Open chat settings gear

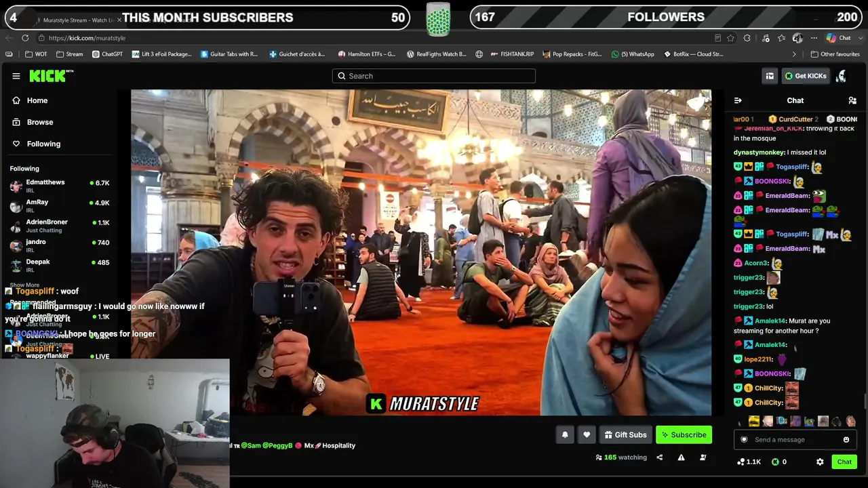point(820,462)
